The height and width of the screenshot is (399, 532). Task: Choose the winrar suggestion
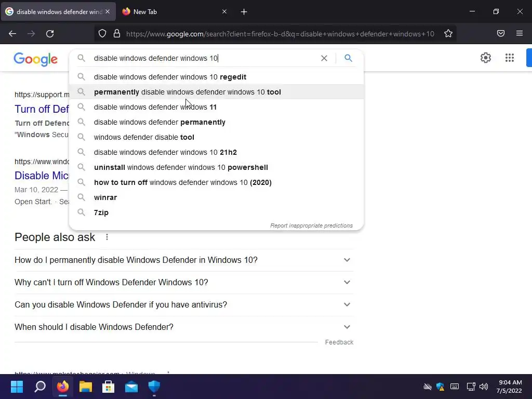pyautogui.click(x=216, y=197)
